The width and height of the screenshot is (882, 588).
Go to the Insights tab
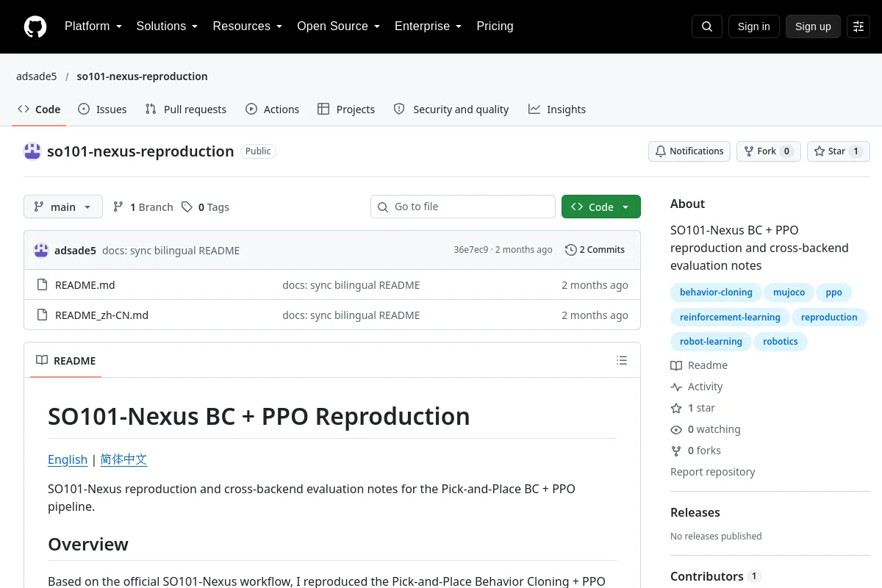[557, 110]
